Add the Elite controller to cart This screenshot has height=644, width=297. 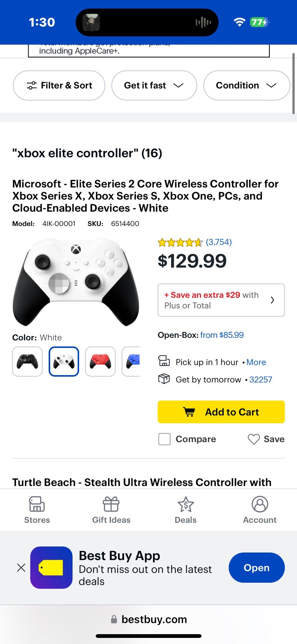[221, 412]
